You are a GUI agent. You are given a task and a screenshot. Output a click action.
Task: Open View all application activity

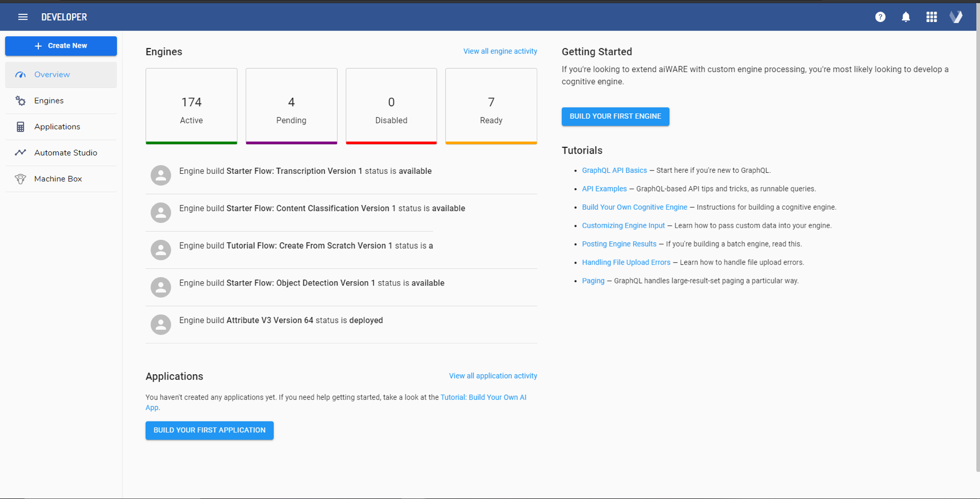pos(492,376)
